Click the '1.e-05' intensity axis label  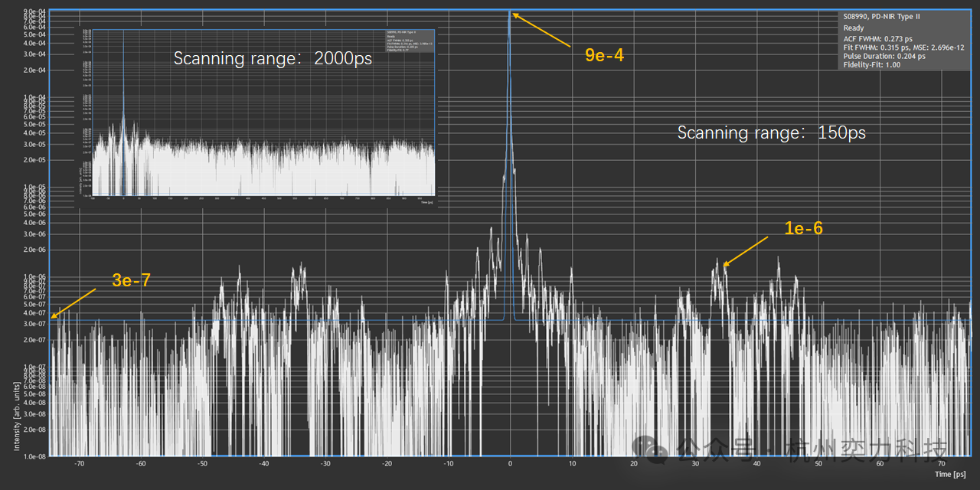click(34, 187)
